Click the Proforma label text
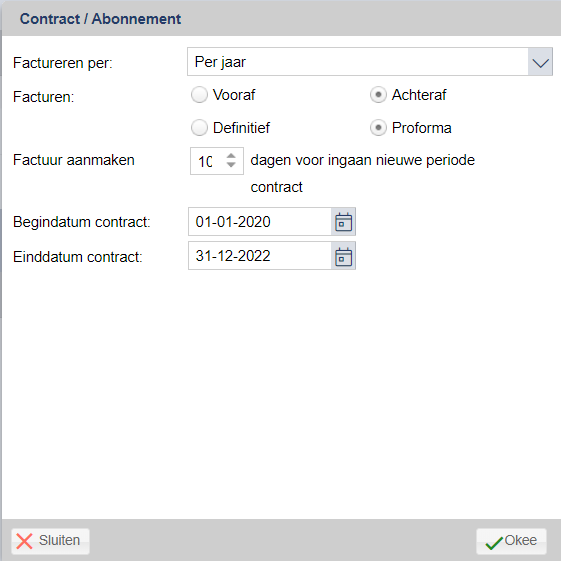 pyautogui.click(x=421, y=128)
